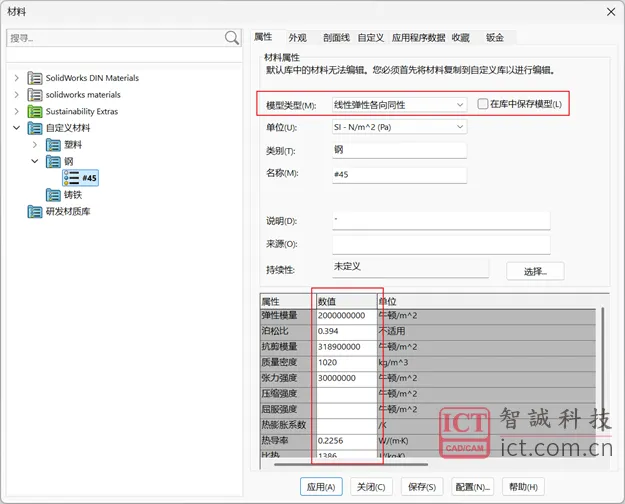Click the Sustainability Extras green library icon
625x504 pixels.
click(x=35, y=112)
